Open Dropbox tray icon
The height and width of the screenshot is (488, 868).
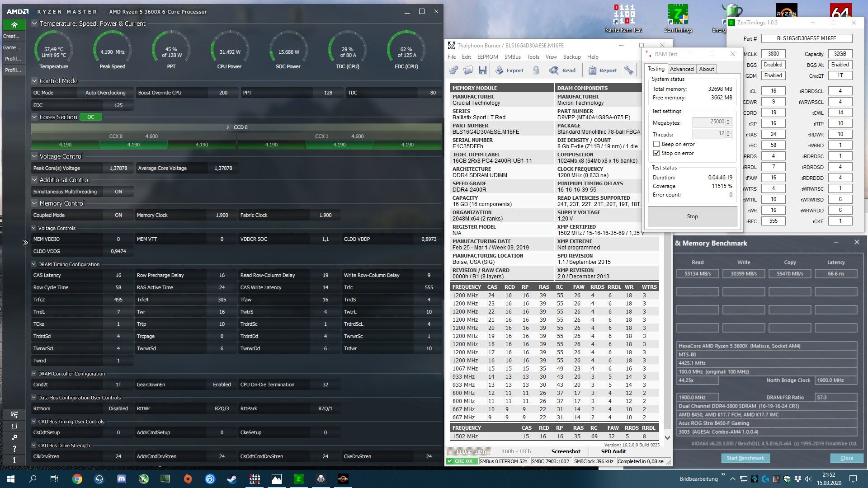tap(798, 479)
